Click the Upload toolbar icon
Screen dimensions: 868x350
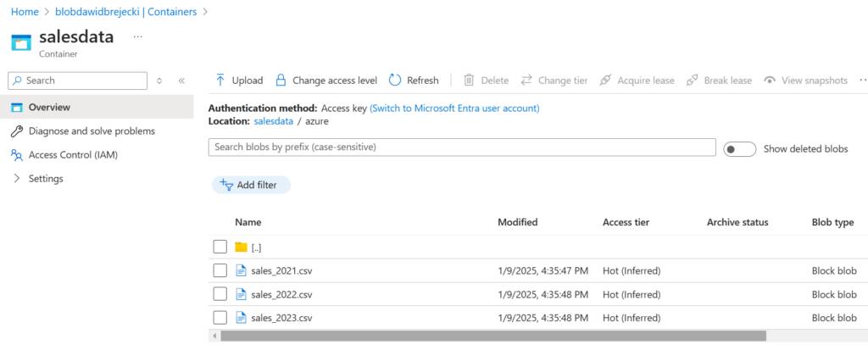tap(220, 81)
